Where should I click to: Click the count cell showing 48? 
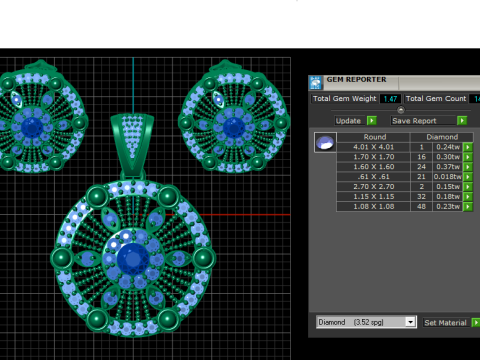point(421,207)
